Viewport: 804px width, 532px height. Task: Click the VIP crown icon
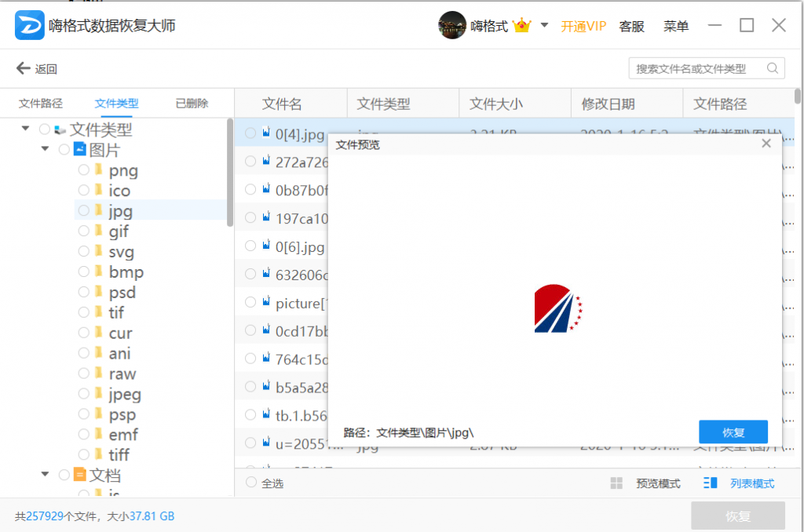[x=522, y=25]
